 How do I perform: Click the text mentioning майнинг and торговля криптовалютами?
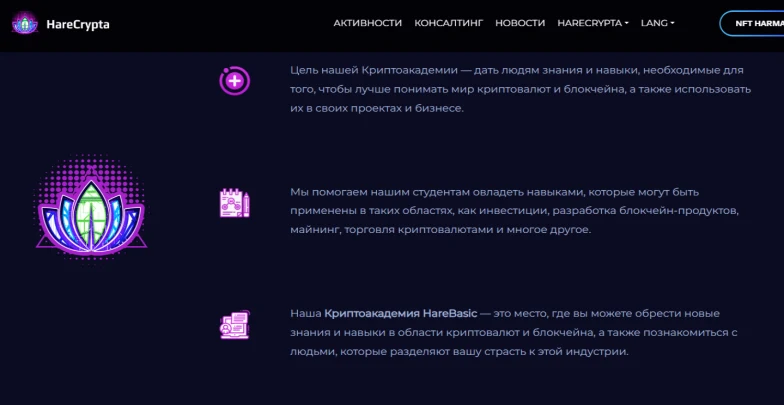(440, 230)
